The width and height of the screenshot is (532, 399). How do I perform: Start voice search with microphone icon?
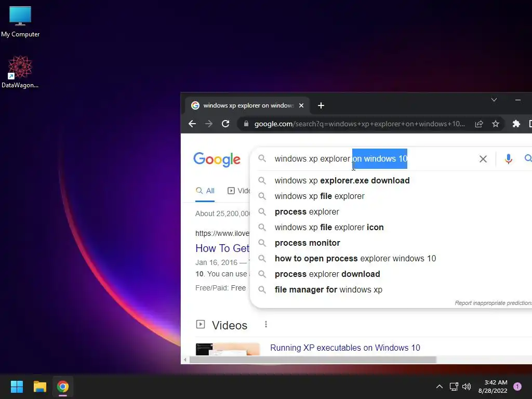[508, 159]
